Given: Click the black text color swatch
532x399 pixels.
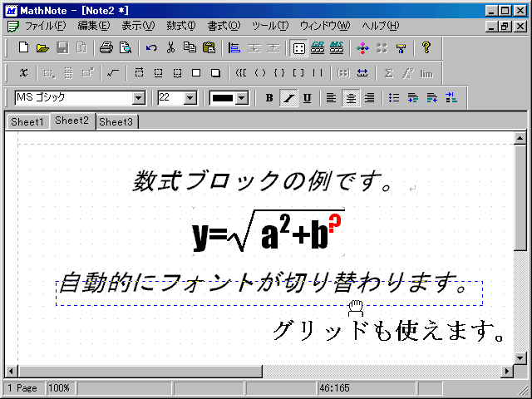Looking at the screenshot, I should 223,98.
